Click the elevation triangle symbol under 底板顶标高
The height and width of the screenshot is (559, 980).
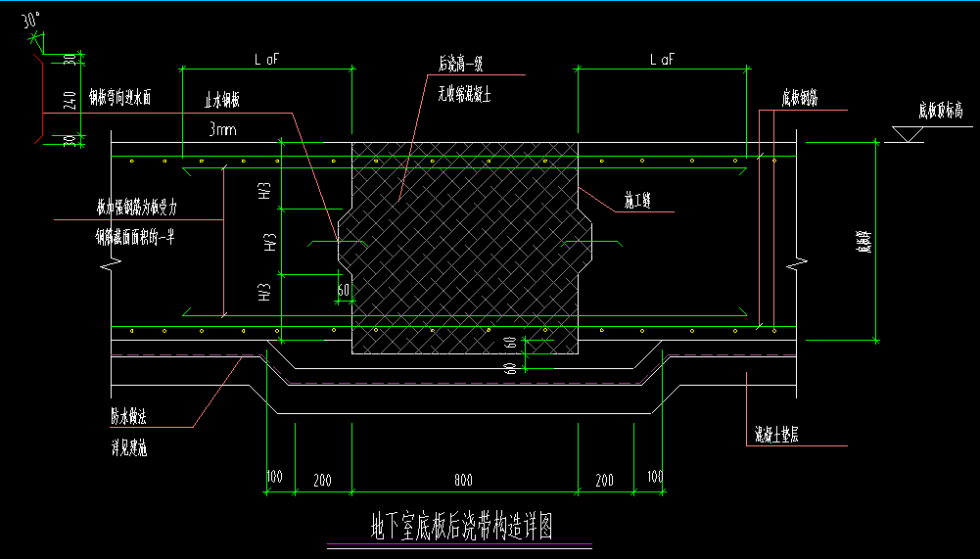coord(908,134)
